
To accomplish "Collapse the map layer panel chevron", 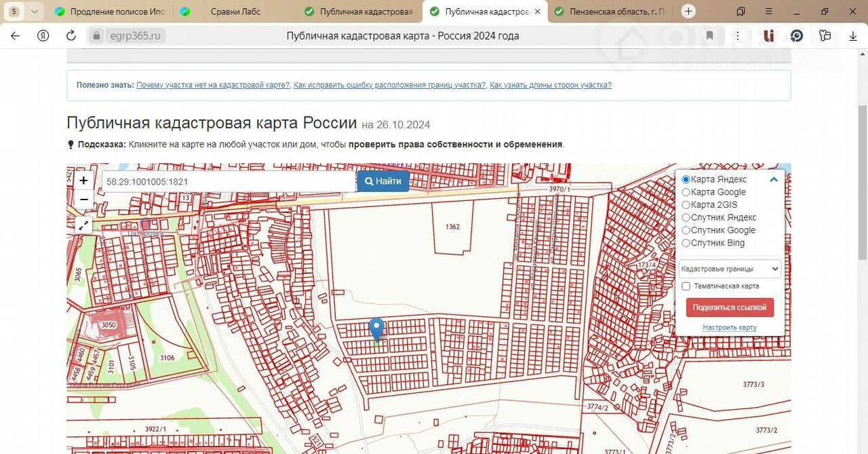I will click(x=774, y=180).
